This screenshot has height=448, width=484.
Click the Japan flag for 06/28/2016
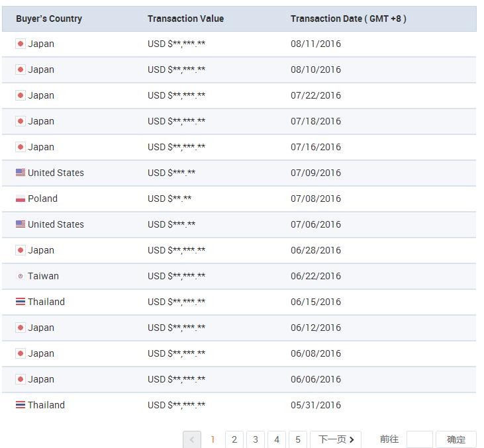point(21,250)
